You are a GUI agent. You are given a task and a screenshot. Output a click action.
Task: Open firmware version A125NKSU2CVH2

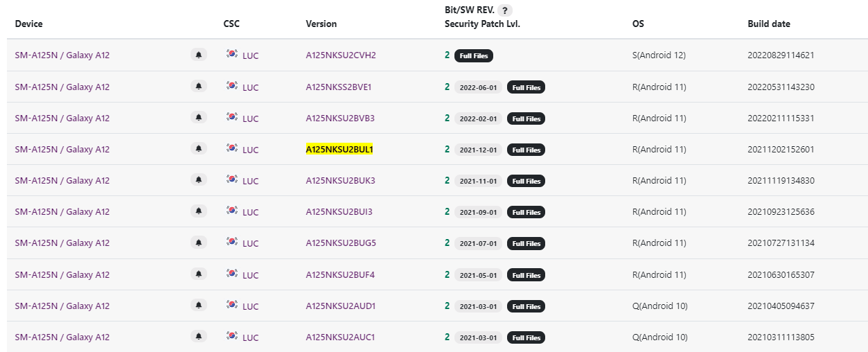tap(341, 55)
